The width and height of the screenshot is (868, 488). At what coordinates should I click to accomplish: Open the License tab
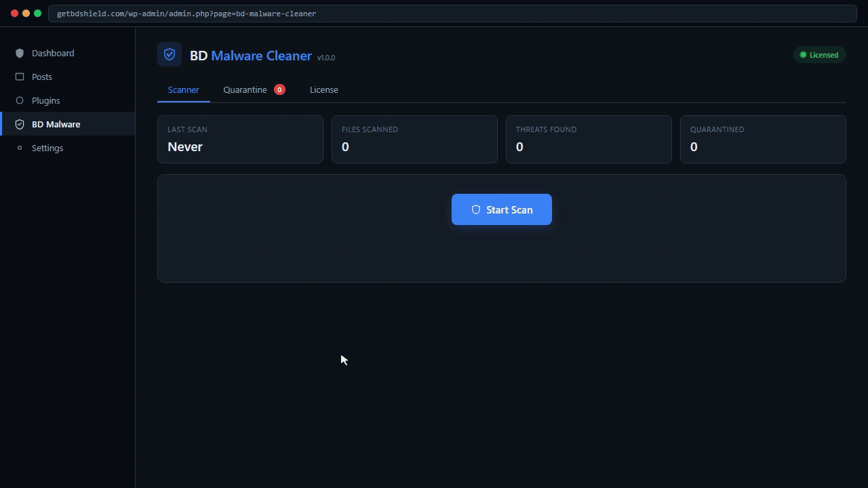[324, 89]
